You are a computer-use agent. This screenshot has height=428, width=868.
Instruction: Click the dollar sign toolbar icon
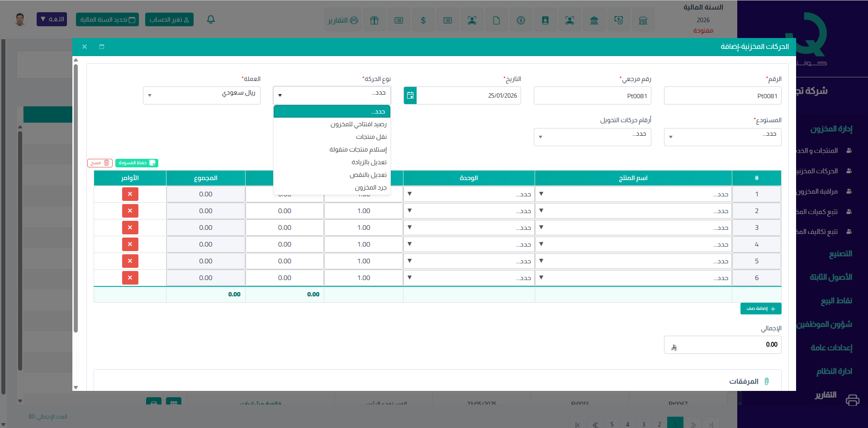tap(423, 20)
